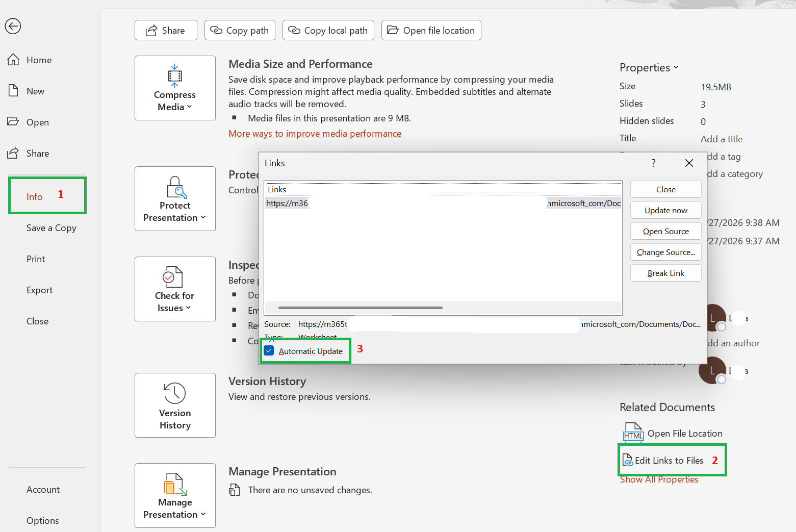
Task: Open the Export menu item
Action: coord(40,290)
